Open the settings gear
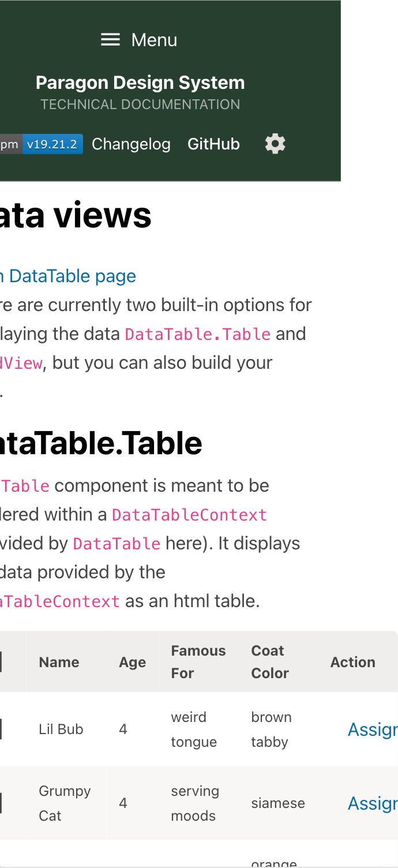 coord(275,143)
